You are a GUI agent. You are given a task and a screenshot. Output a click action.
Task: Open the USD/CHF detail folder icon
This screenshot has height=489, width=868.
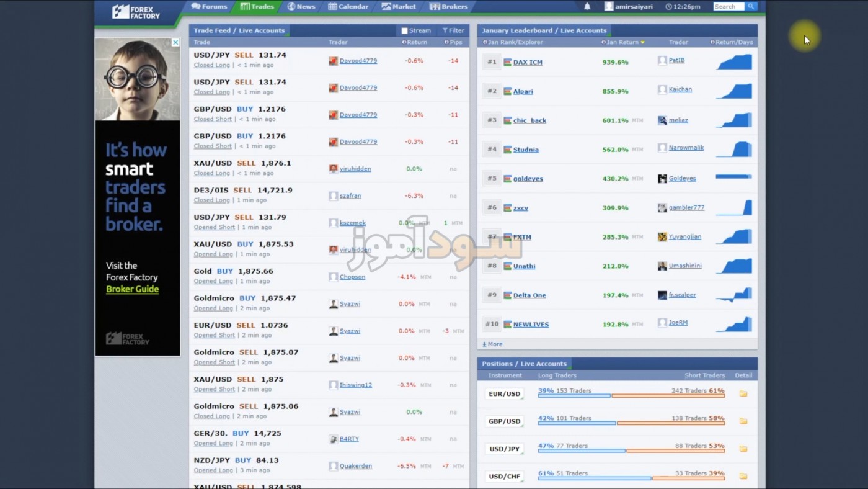(x=743, y=477)
